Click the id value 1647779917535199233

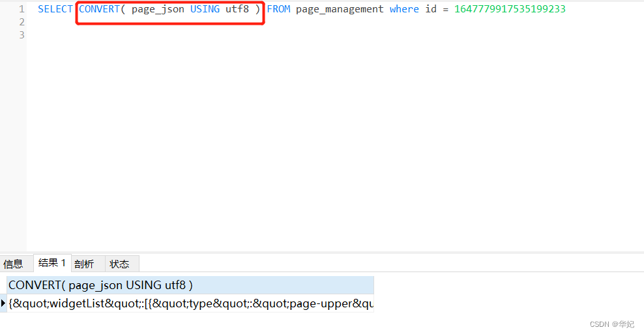(510, 9)
